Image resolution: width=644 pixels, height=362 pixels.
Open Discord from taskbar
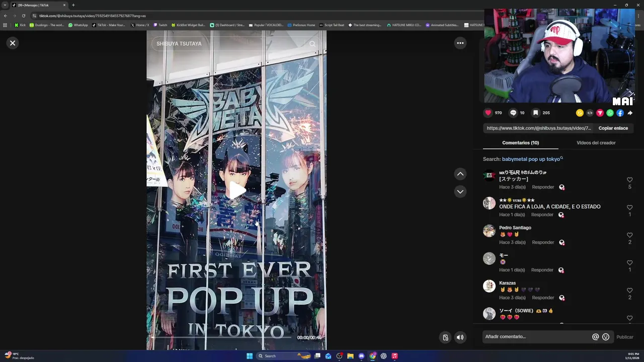tap(361, 356)
